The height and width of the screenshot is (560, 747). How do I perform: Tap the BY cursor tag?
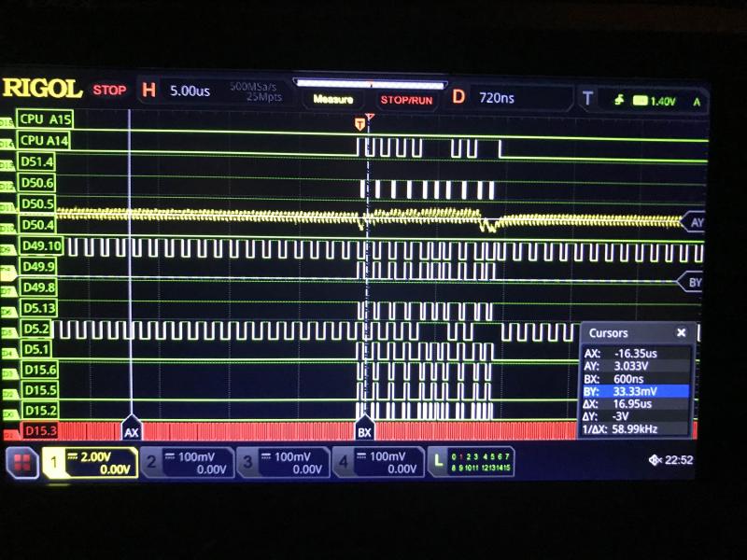[691, 282]
